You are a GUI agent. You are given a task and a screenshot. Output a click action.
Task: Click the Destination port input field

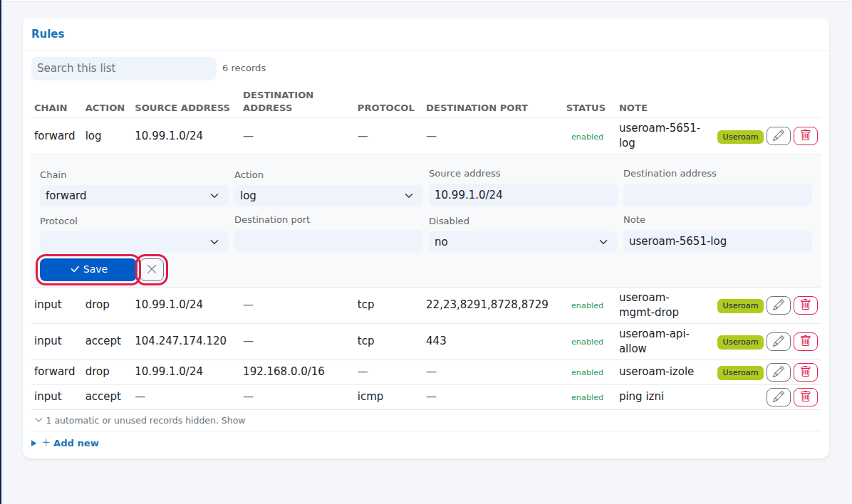tap(328, 241)
